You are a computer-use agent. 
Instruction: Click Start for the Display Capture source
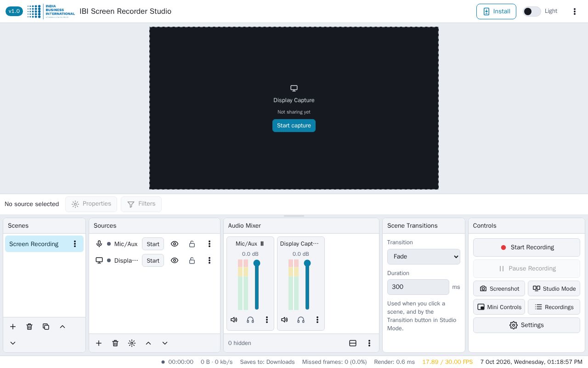[153, 260]
